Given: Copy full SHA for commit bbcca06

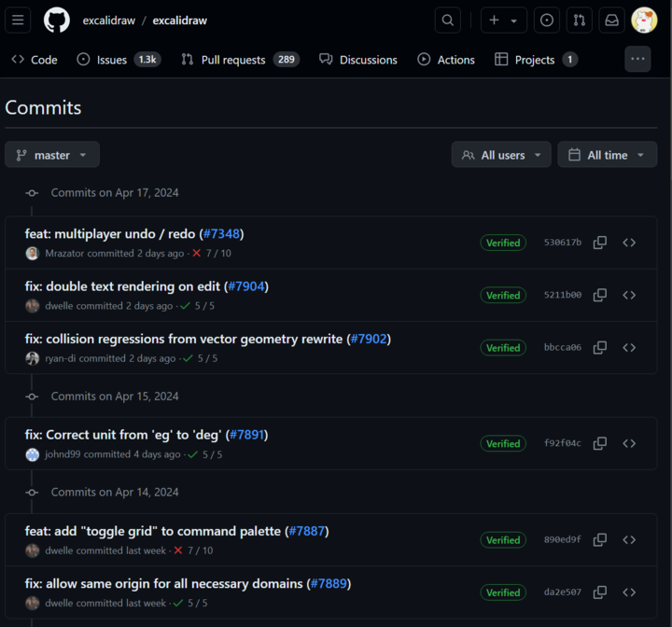Looking at the screenshot, I should [x=600, y=348].
